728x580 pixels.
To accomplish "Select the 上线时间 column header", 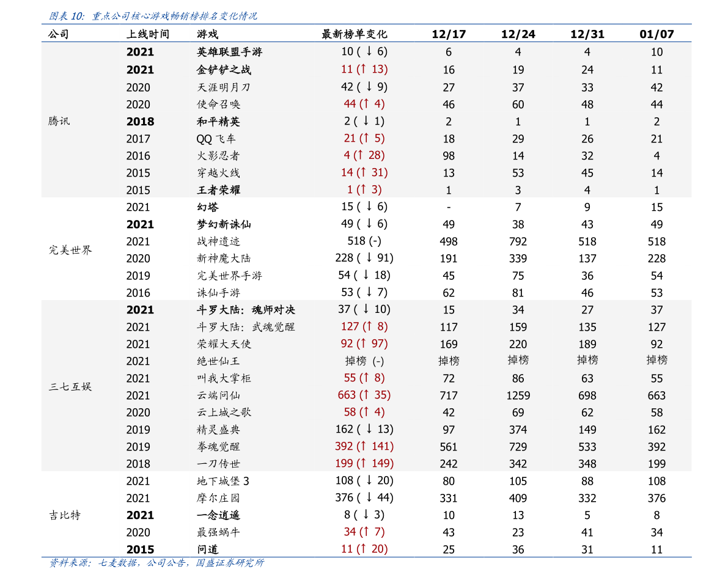I will coord(147,34).
